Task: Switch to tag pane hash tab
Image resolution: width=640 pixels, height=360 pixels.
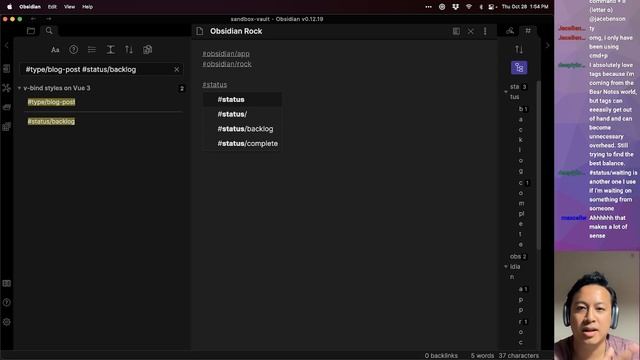Action: point(528,31)
